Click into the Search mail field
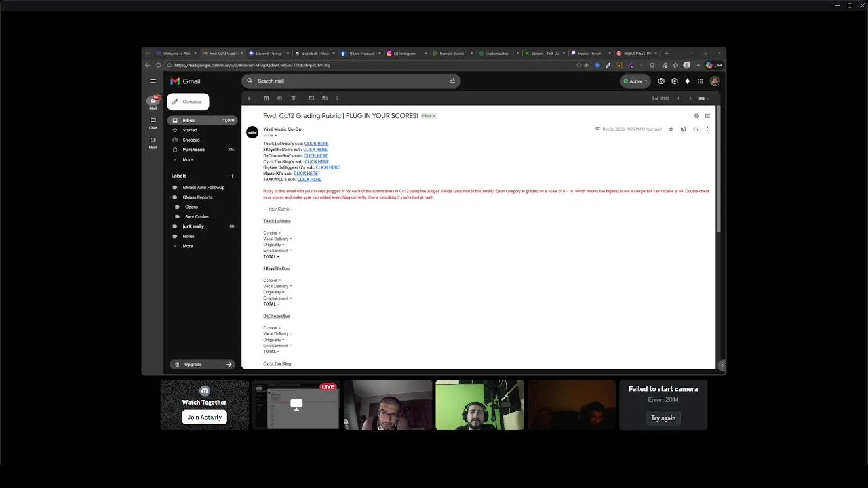Screen dimensions: 868x488 (x=349, y=81)
